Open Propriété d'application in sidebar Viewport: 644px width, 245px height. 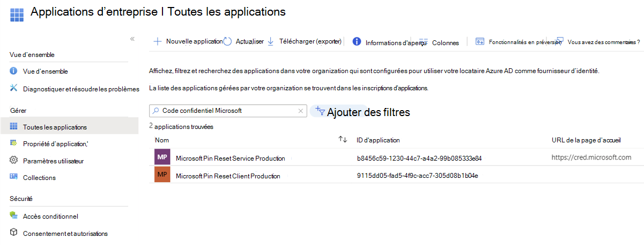[55, 143]
